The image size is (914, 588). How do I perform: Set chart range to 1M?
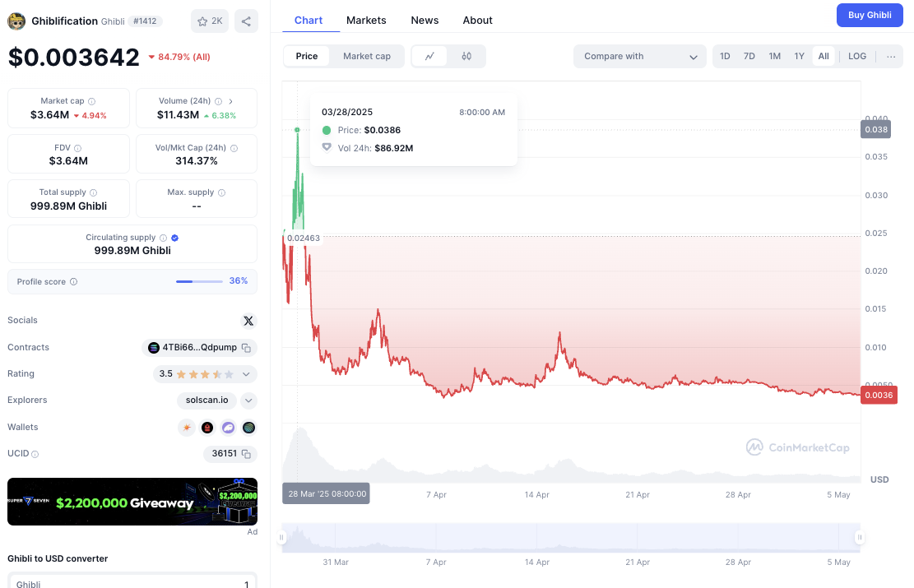(x=775, y=57)
